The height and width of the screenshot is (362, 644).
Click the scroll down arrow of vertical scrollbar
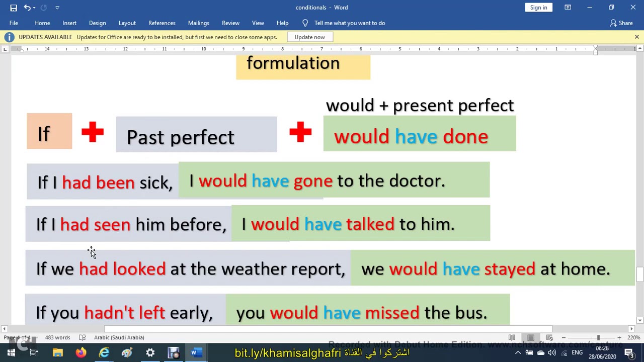pyautogui.click(x=640, y=320)
